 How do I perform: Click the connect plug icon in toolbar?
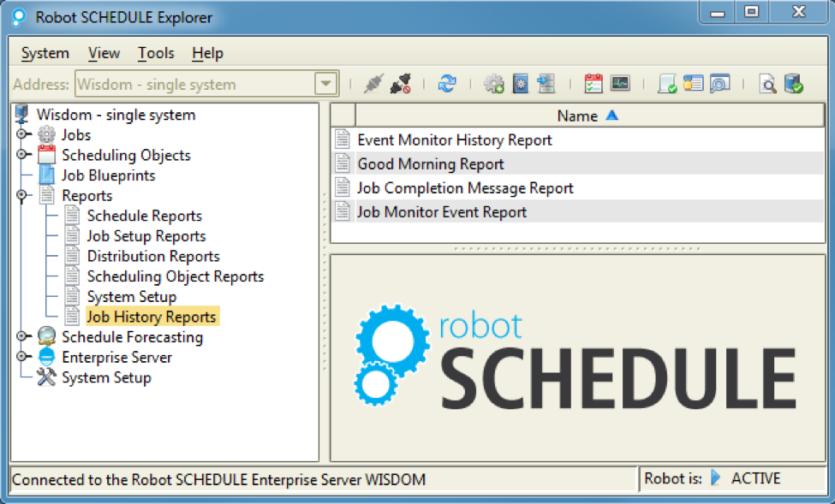373,84
